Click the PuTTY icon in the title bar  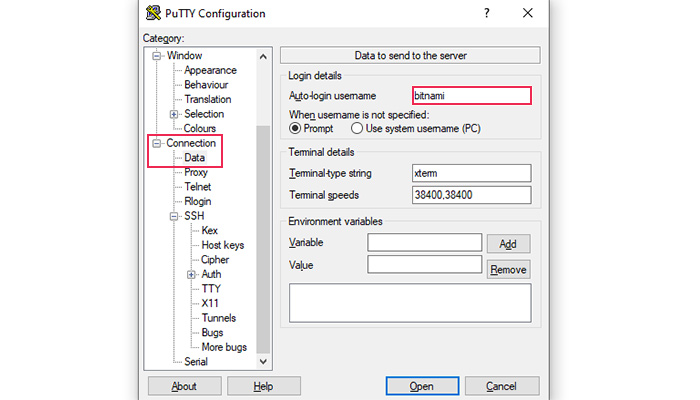[x=153, y=13]
